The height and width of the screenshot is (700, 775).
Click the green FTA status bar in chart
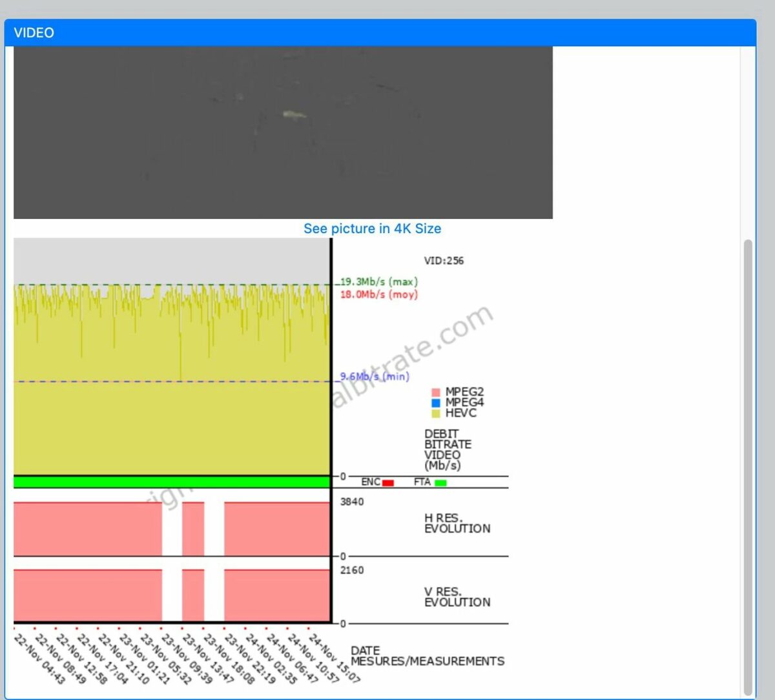click(172, 482)
